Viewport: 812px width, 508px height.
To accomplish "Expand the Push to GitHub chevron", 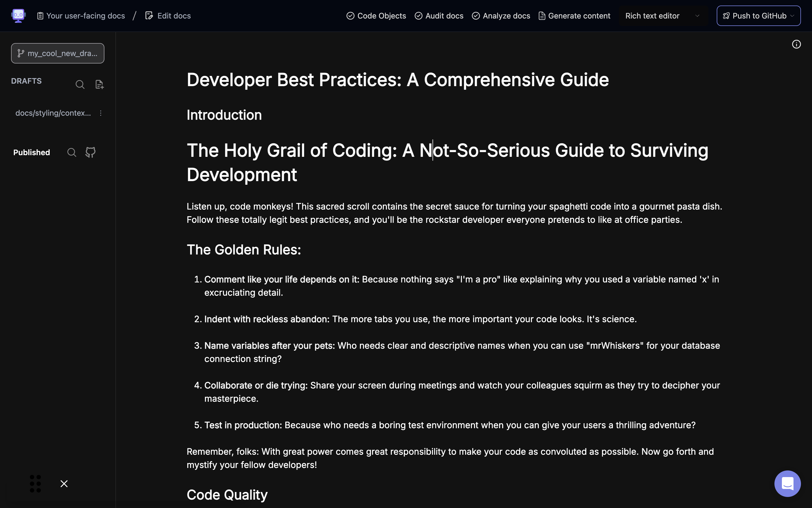I will [x=792, y=16].
